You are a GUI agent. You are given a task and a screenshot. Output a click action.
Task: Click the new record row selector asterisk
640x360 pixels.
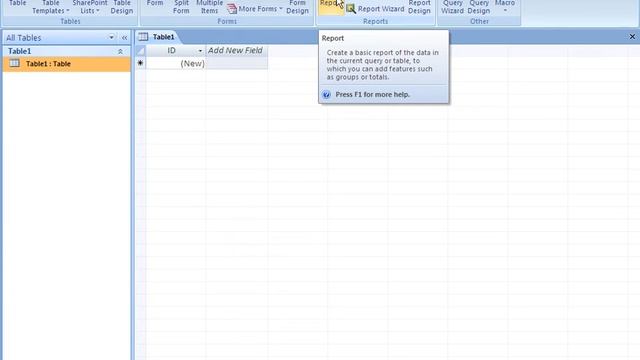(x=140, y=63)
